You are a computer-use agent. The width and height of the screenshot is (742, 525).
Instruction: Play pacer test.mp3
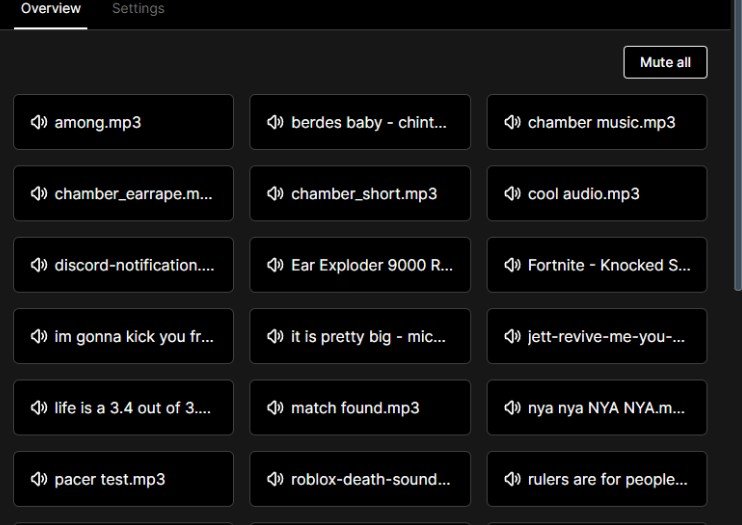tap(124, 479)
